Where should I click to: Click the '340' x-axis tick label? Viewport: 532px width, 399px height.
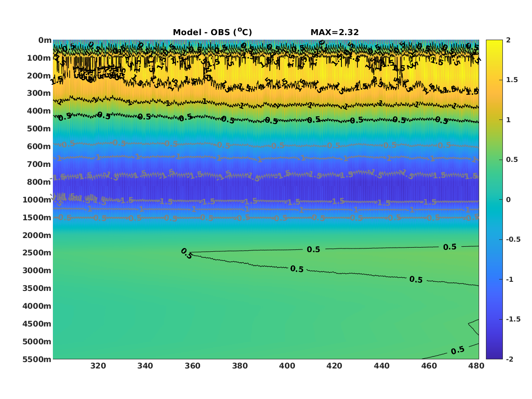145,366
